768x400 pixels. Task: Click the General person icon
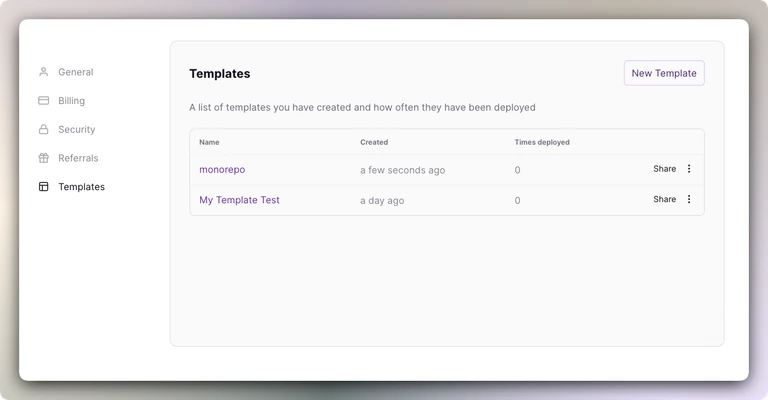click(44, 72)
